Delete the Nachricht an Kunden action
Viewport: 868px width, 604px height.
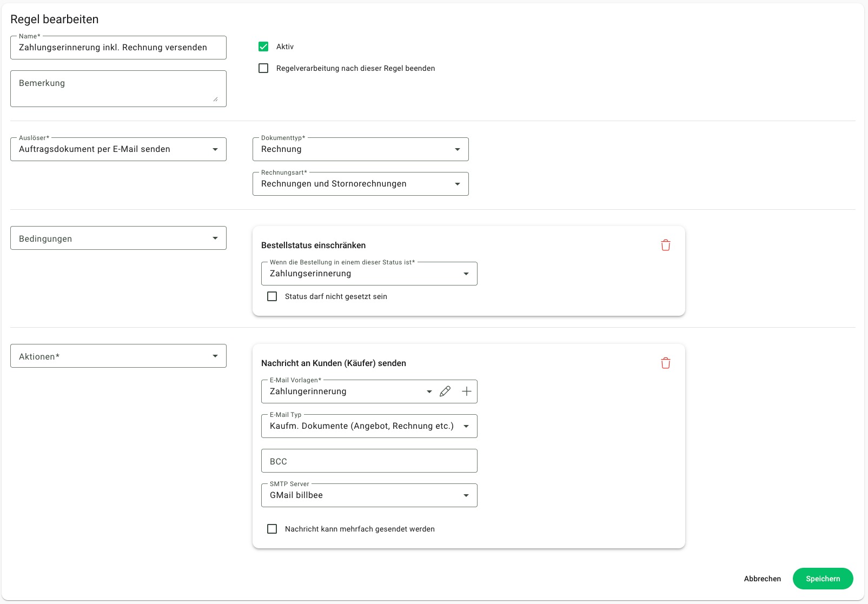[x=666, y=363]
